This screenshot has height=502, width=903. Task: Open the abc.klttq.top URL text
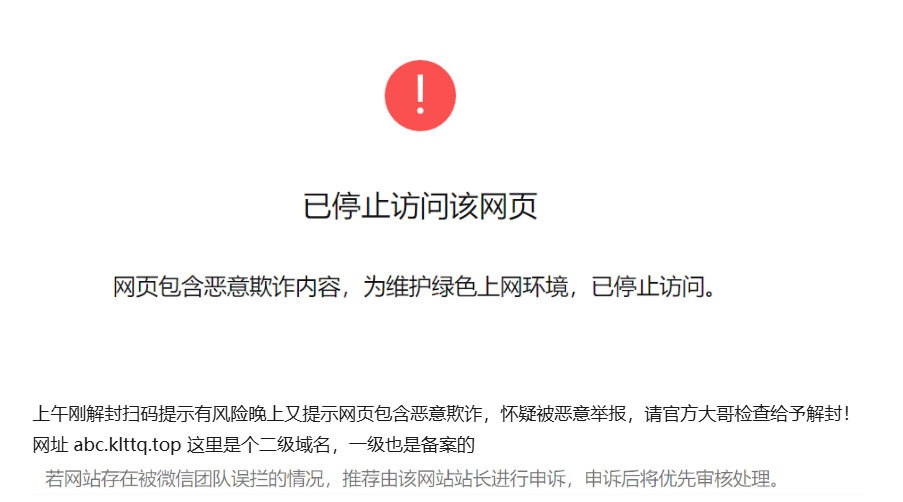(127, 445)
